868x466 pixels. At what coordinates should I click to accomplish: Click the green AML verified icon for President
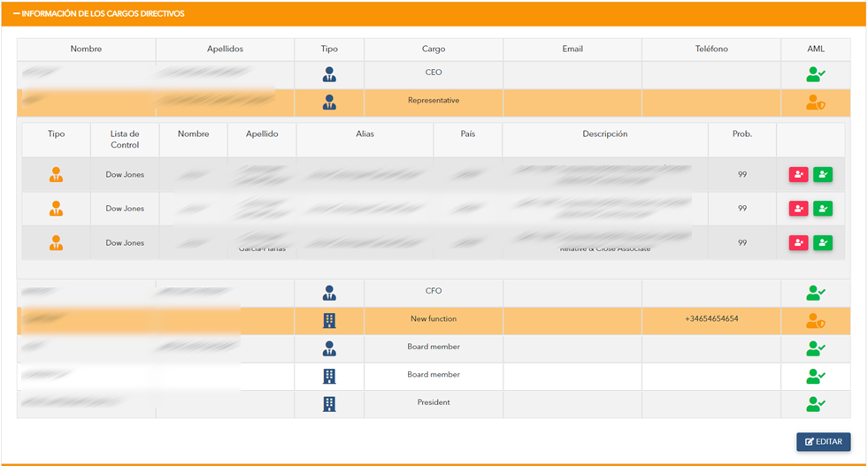(816, 404)
